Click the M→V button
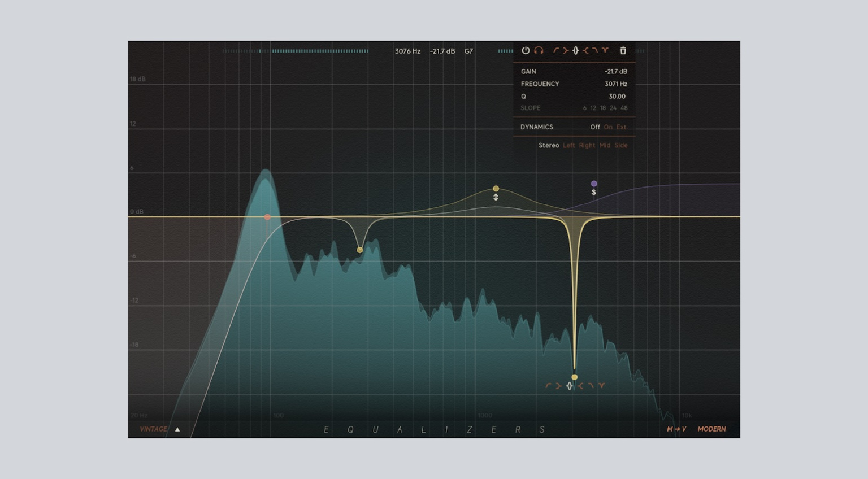 pos(676,429)
